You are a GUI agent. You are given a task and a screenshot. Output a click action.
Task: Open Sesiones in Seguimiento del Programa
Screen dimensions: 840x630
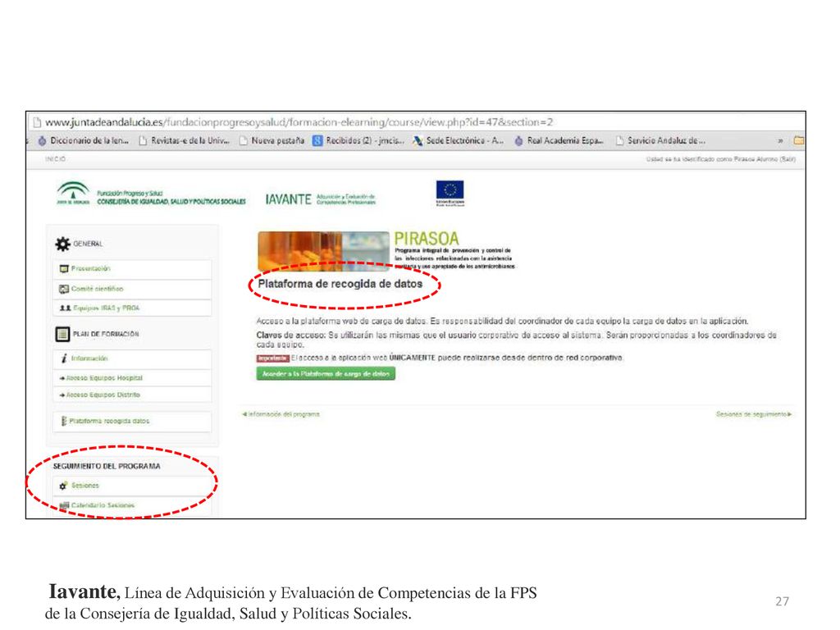pos(132,486)
